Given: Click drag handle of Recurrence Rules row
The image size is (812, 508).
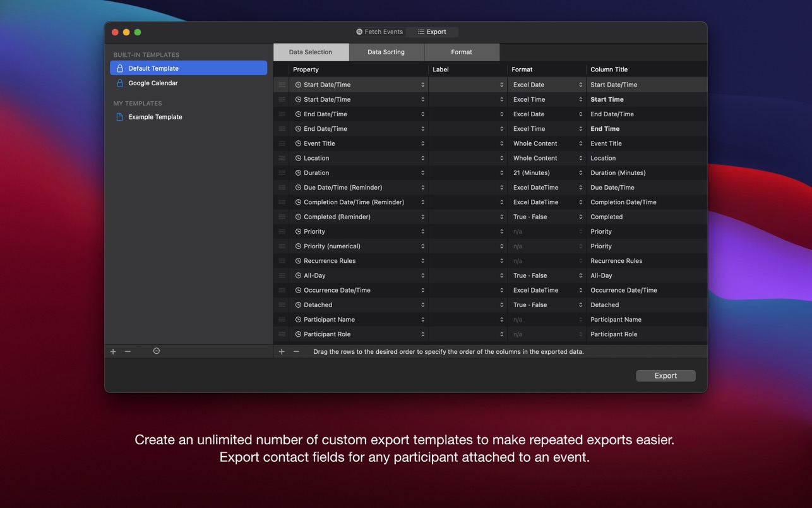Looking at the screenshot, I should pyautogui.click(x=282, y=261).
